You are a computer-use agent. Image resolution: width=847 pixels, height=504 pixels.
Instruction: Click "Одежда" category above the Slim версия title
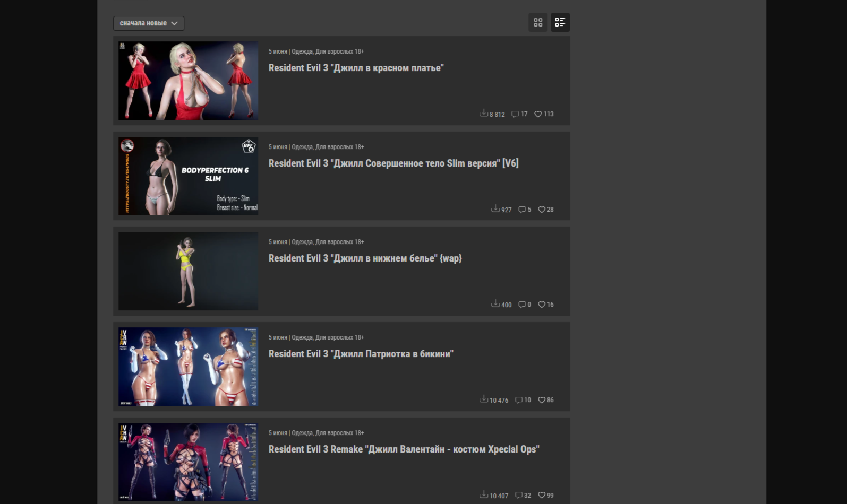click(302, 147)
